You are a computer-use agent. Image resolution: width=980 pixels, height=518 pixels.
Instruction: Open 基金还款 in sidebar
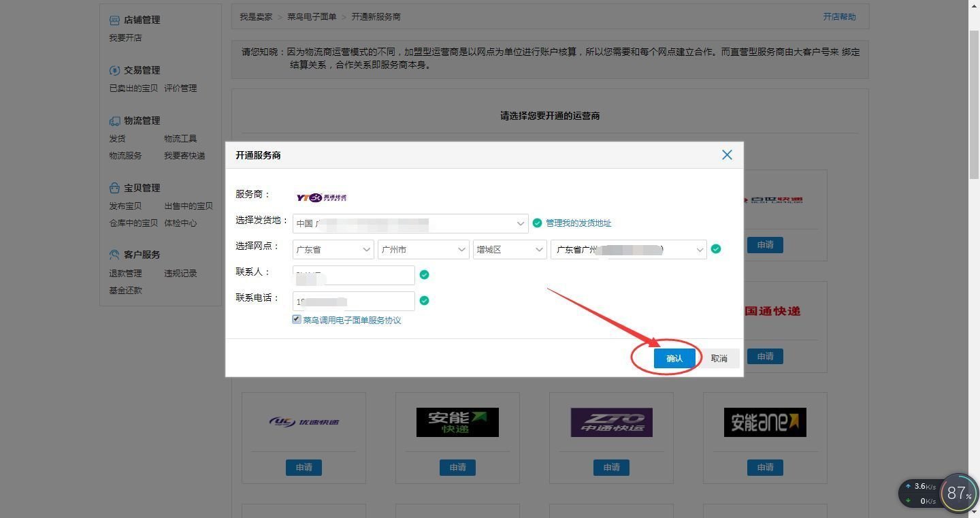coord(125,291)
